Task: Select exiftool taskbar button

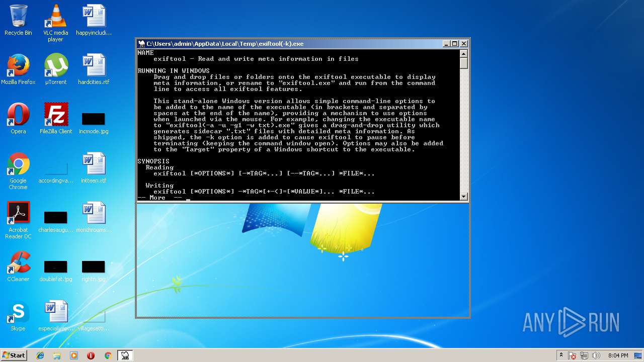Action: 125,355
